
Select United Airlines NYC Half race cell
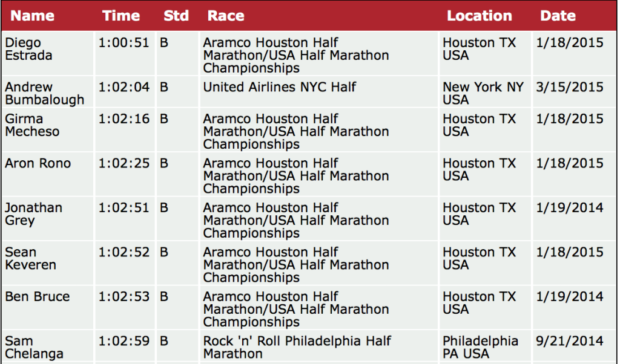(279, 87)
